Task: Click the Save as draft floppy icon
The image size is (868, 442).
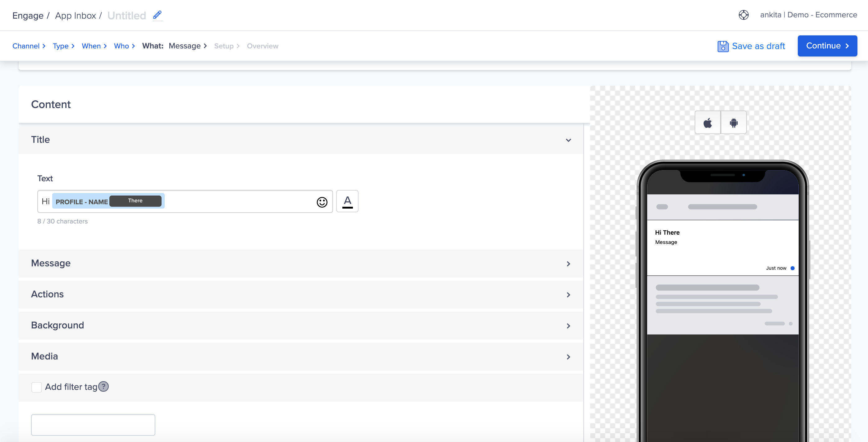Action: pyautogui.click(x=722, y=46)
